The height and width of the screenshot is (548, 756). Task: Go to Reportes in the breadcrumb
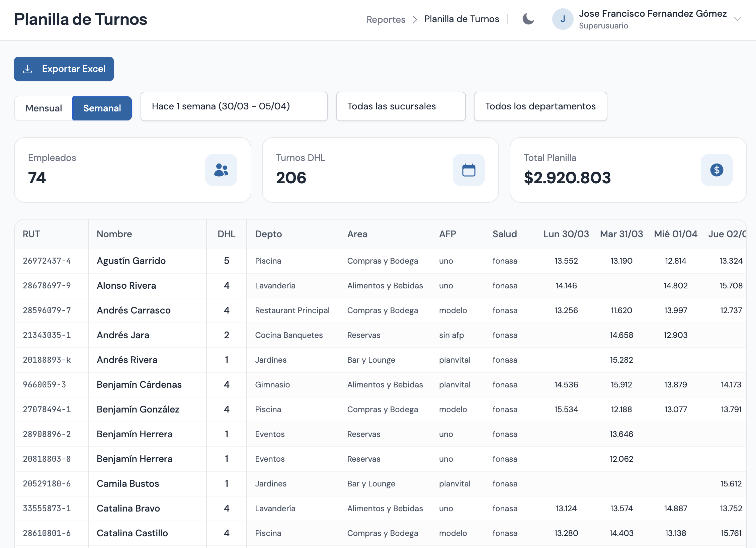[386, 20]
